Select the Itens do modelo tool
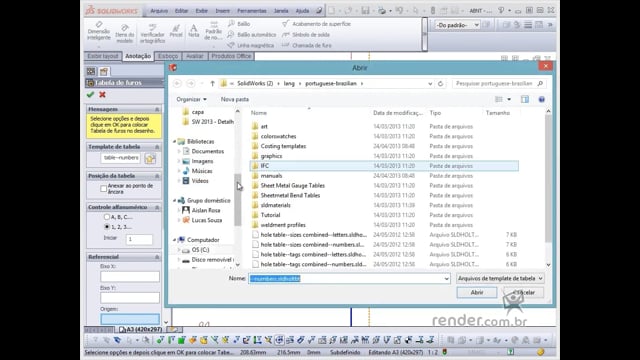The width and height of the screenshot is (640, 360). 124,33
